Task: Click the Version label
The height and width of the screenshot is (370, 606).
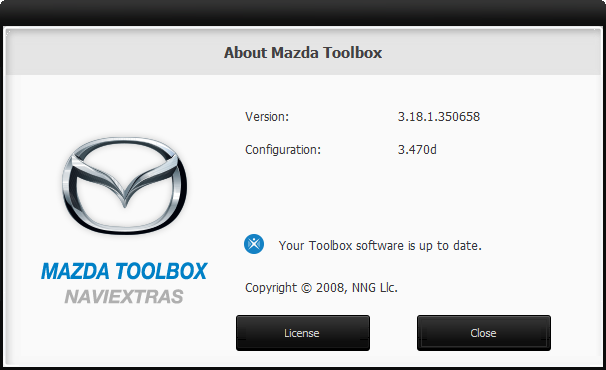Action: [x=267, y=117]
